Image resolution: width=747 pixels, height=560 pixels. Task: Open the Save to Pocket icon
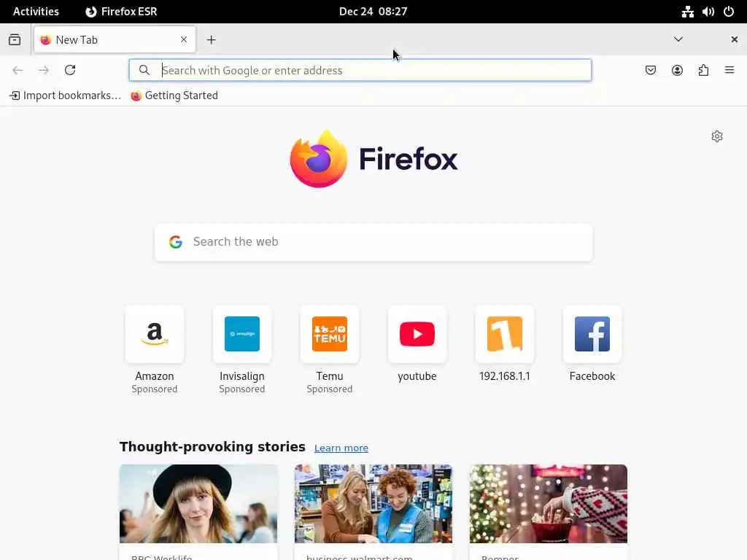[x=651, y=70]
